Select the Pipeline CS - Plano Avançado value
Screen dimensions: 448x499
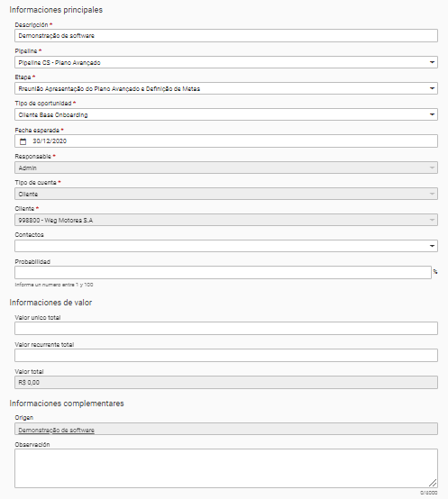(59, 63)
